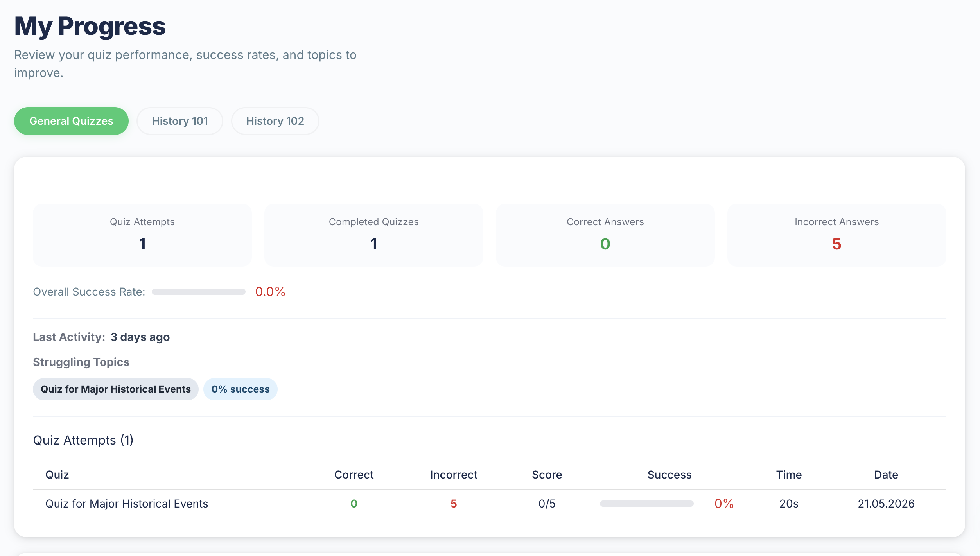The image size is (980, 556).
Task: Click the Quiz Attempts stat card
Action: pos(142,235)
